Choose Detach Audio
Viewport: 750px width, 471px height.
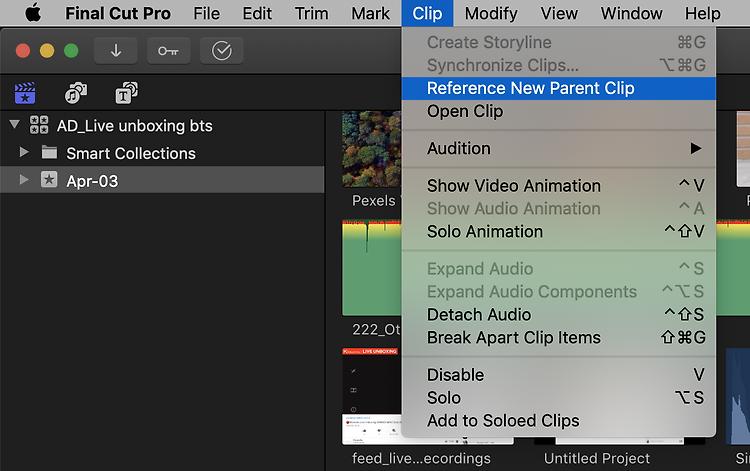point(559,315)
